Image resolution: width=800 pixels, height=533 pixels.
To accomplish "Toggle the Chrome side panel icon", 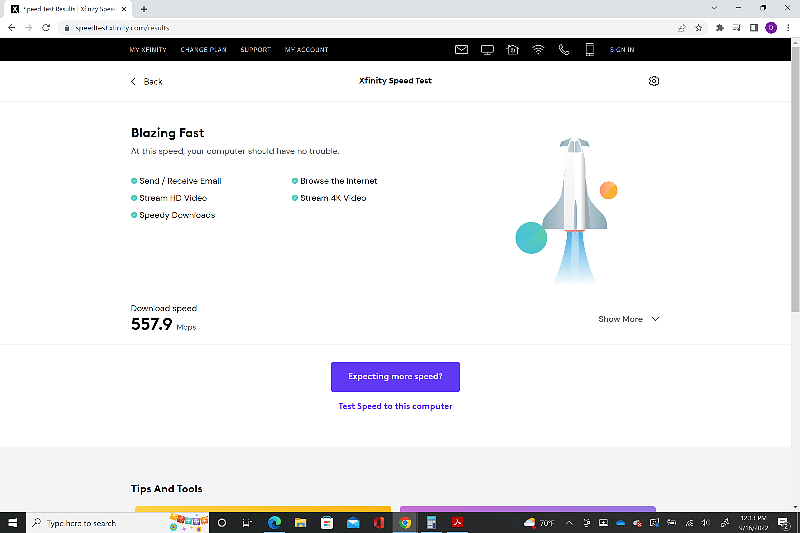I will pos(754,28).
